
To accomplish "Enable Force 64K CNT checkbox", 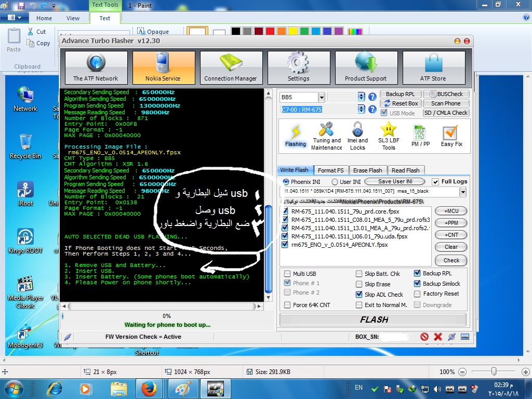I will click(287, 305).
